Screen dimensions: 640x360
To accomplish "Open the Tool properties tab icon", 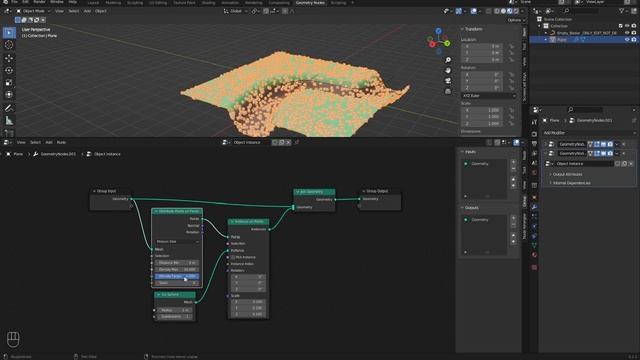I will click(534, 122).
